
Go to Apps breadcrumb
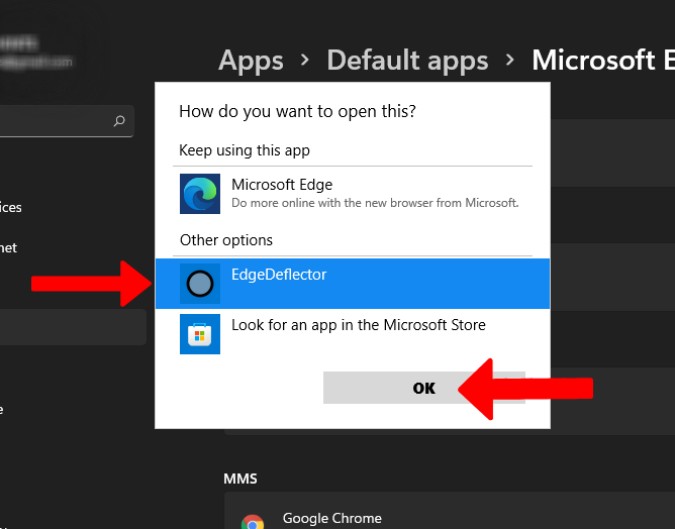coord(251,60)
